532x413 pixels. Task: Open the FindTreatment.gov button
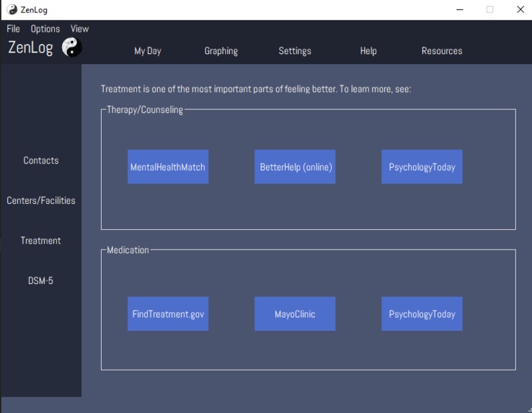point(168,314)
